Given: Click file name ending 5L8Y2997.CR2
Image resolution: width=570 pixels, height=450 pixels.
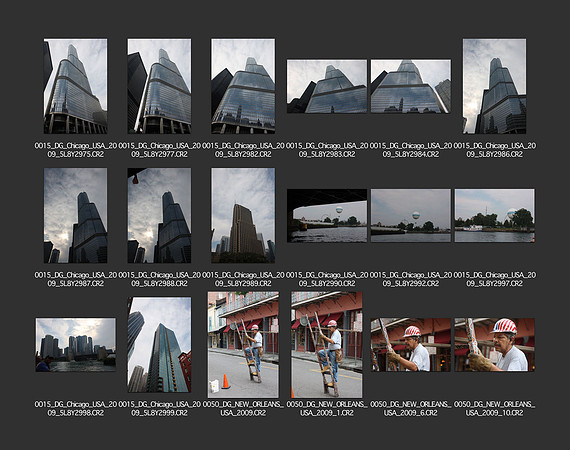Looking at the screenshot, I should point(494,279).
